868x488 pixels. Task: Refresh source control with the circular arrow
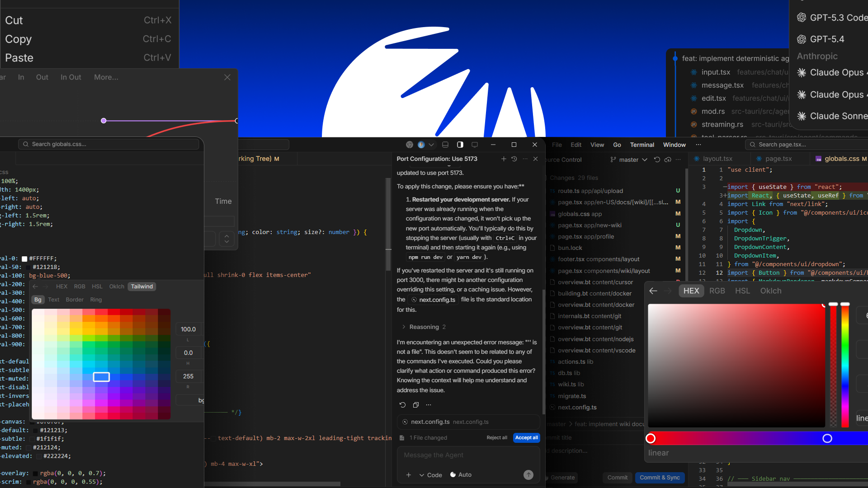click(657, 160)
